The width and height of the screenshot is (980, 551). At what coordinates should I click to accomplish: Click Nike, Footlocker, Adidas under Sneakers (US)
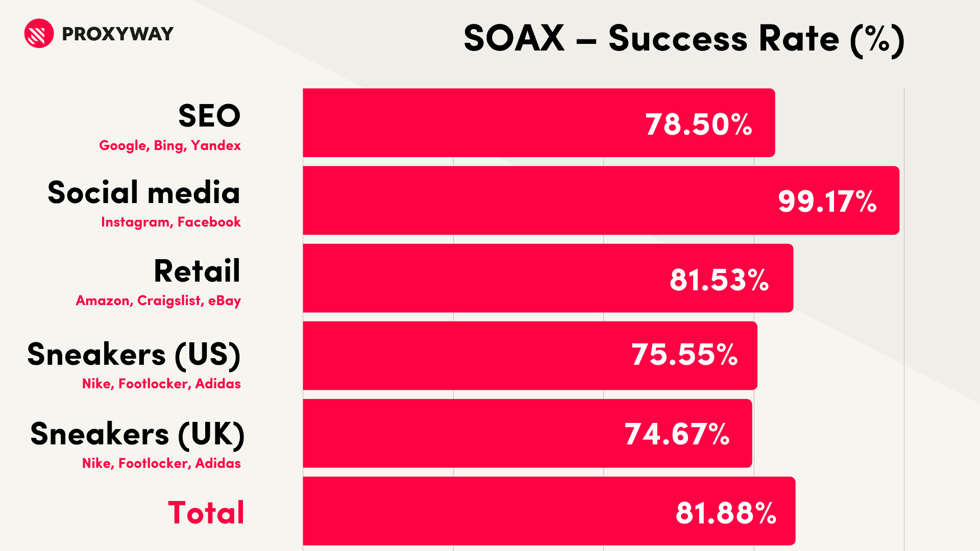pyautogui.click(x=161, y=384)
